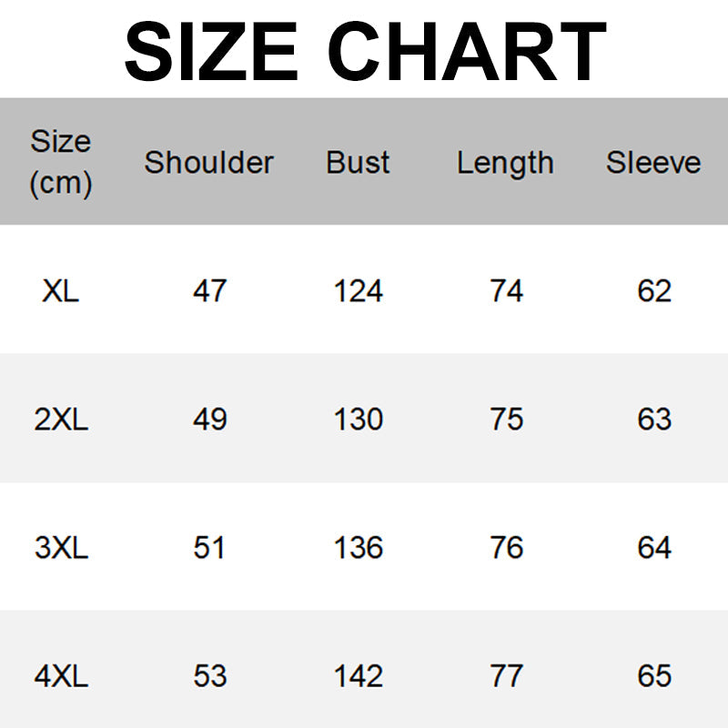Select the 2XL size row label

tap(61, 420)
